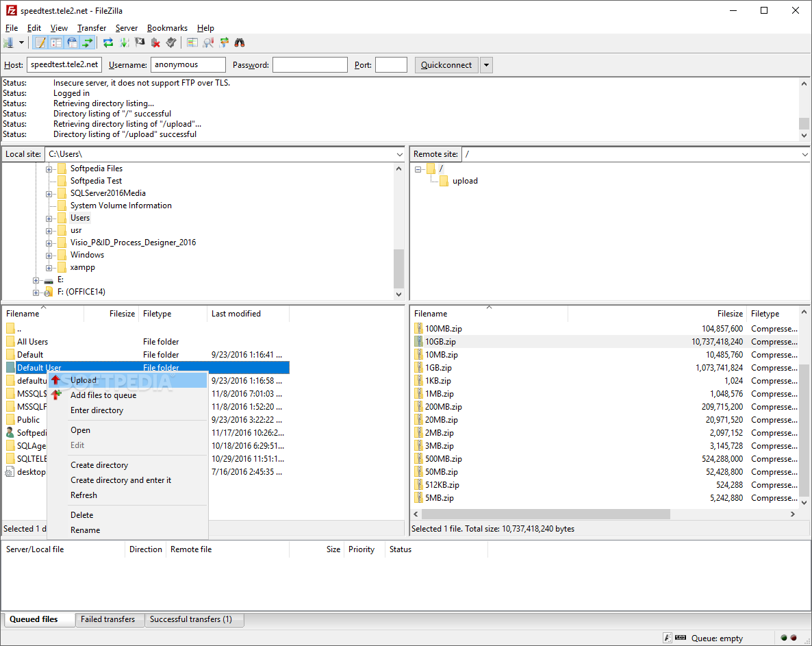Open Site Manager dropdown arrow in toolbar

pos(21,42)
